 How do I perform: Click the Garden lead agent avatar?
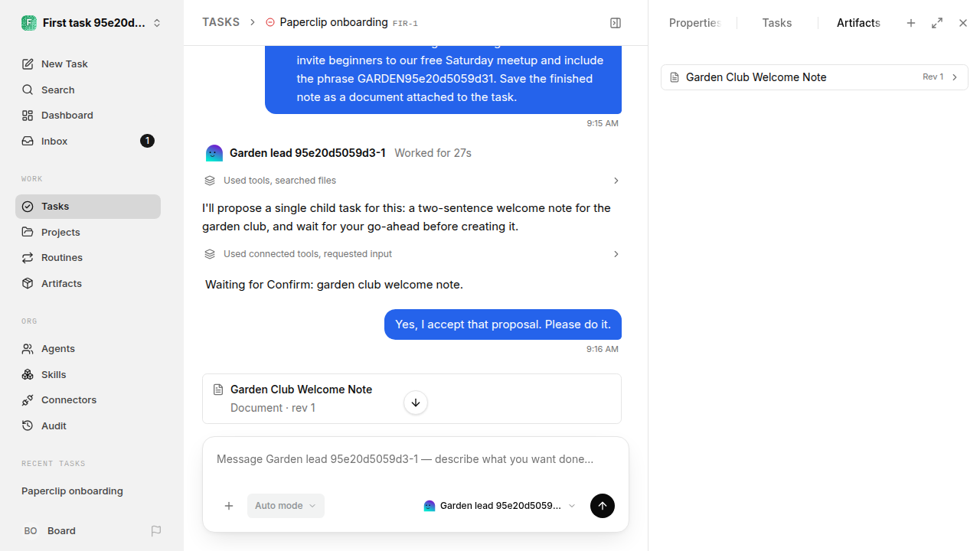pos(214,153)
